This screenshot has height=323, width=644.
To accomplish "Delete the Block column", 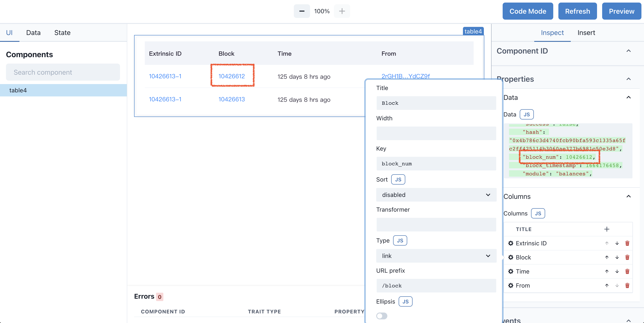I will coord(627,257).
